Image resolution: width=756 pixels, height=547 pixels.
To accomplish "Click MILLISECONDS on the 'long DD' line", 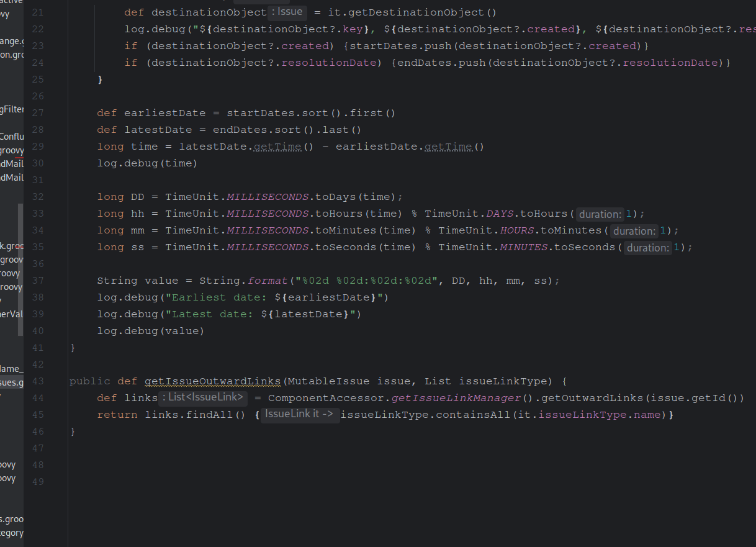I will (x=268, y=197).
